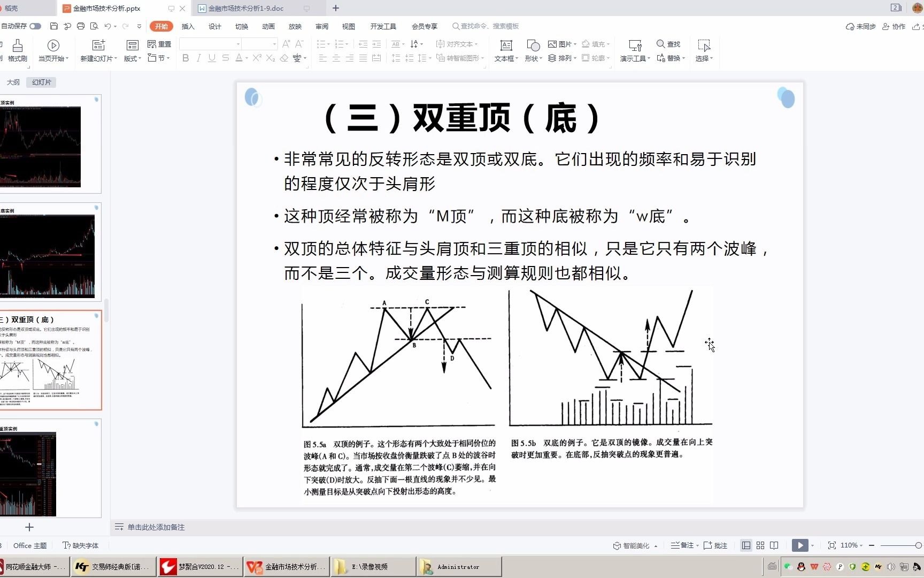924x578 pixels.
Task: Toggle strikethrough formatting
Action: point(225,58)
